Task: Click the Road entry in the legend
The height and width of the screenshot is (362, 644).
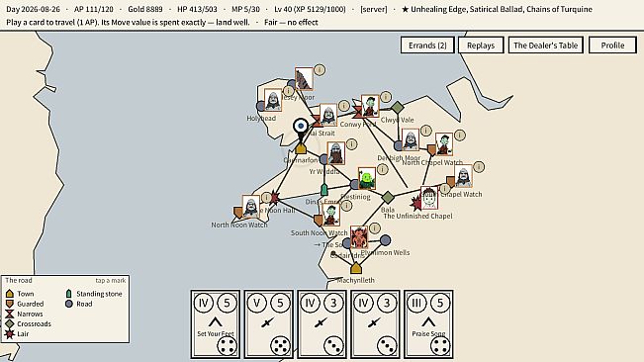Action: [x=78, y=304]
